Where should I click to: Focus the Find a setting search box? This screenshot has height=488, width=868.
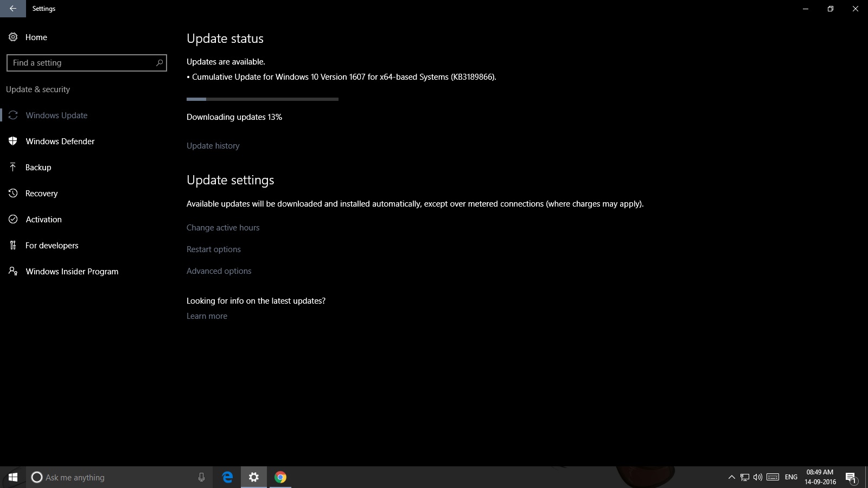(87, 63)
